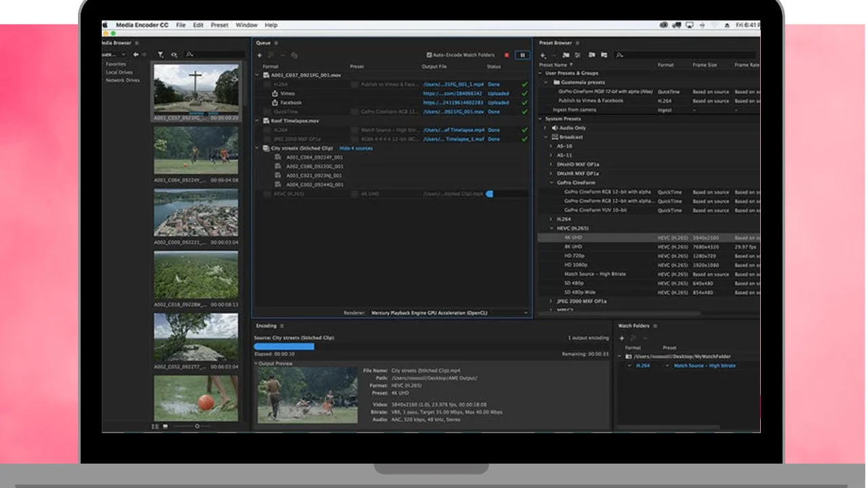This screenshot has width=868, height=488.
Task: Click the Create New Preset plus icon
Action: coord(542,55)
